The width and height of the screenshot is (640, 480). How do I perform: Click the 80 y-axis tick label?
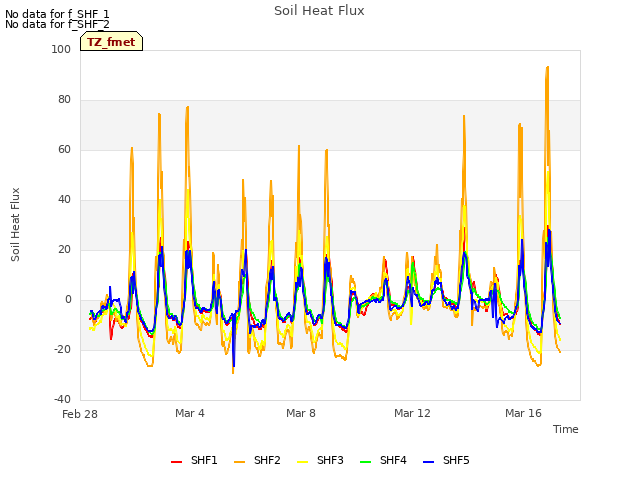(64, 100)
